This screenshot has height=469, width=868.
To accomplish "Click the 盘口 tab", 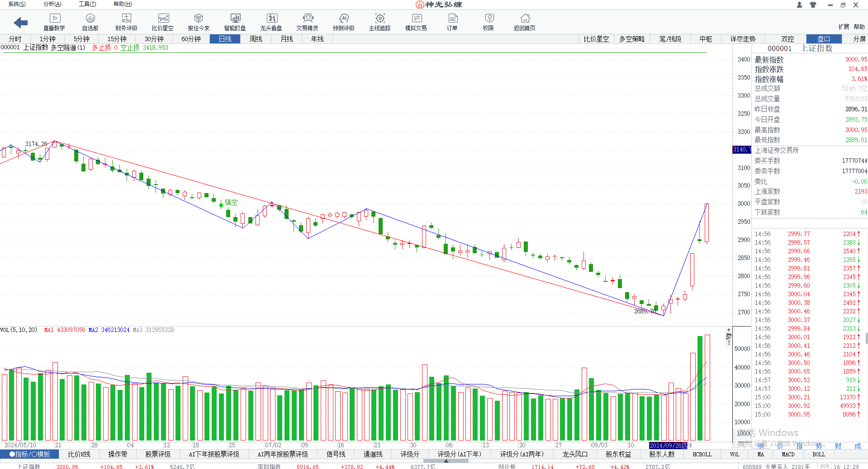I will tap(824, 39).
